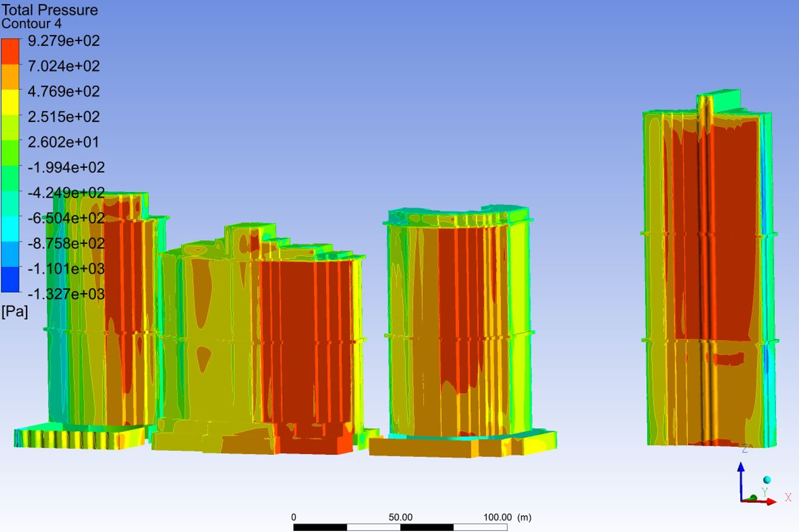
Task: Click the 100.00 (m) ruler label
Action: (507, 517)
